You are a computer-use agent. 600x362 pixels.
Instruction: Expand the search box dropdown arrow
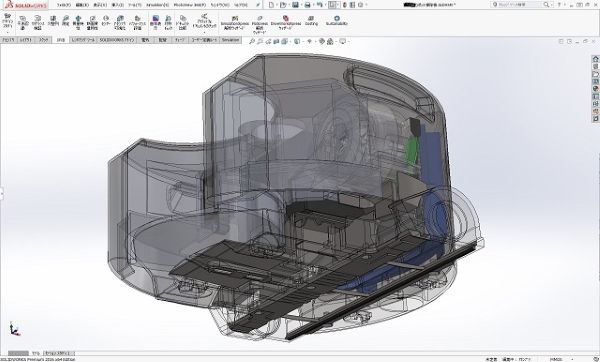552,5
